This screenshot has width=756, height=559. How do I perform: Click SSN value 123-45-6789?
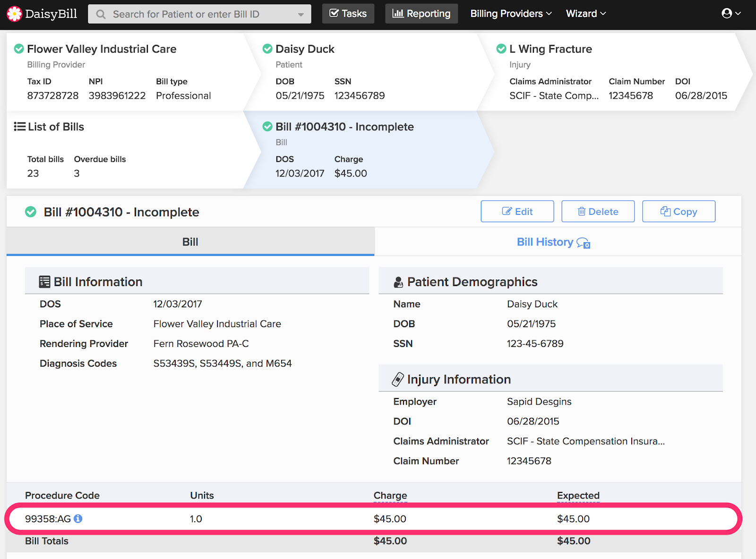535,344
